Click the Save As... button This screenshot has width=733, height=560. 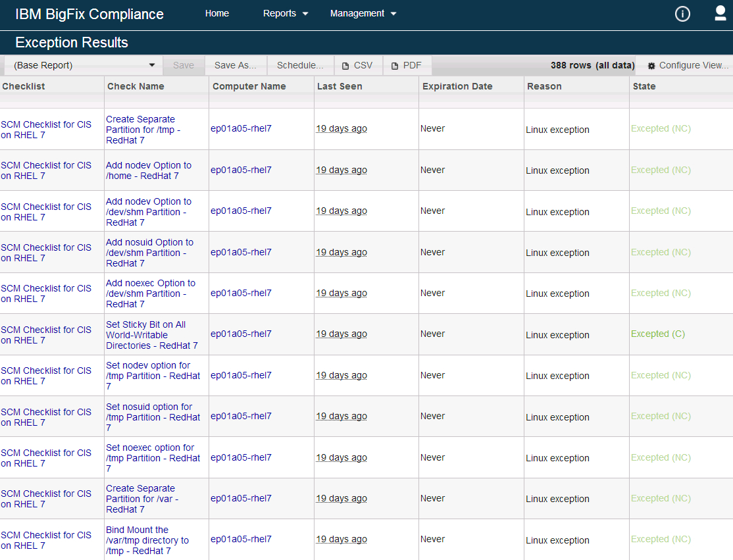235,65
